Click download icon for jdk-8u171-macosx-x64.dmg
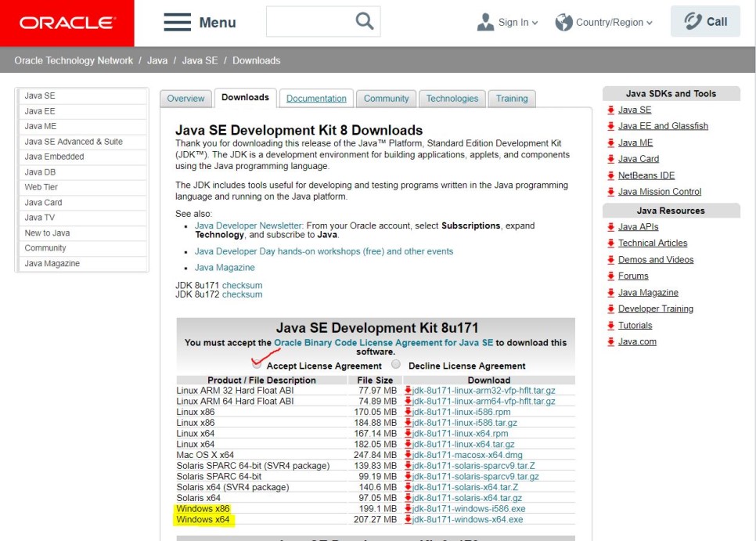The height and width of the screenshot is (541, 756). tap(408, 455)
